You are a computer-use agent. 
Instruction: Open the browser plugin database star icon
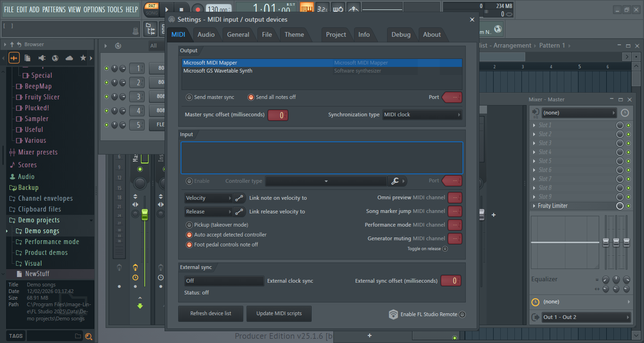pos(83,58)
